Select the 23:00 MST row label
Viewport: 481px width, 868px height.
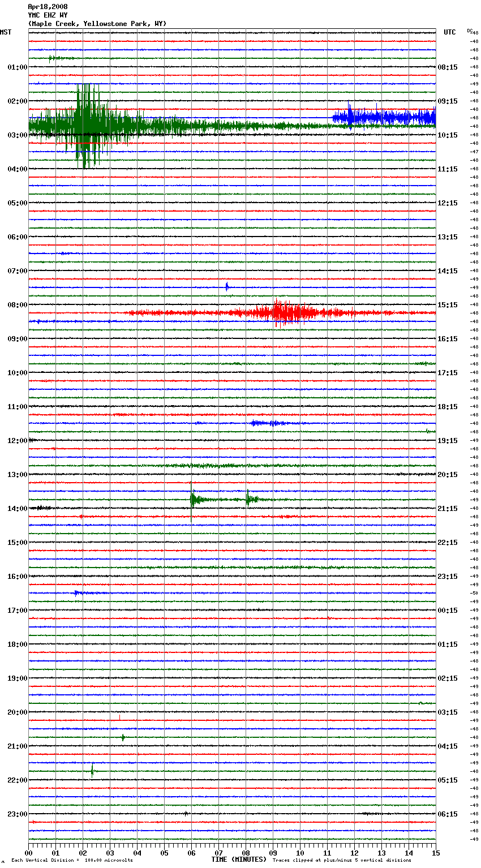pos(18,814)
